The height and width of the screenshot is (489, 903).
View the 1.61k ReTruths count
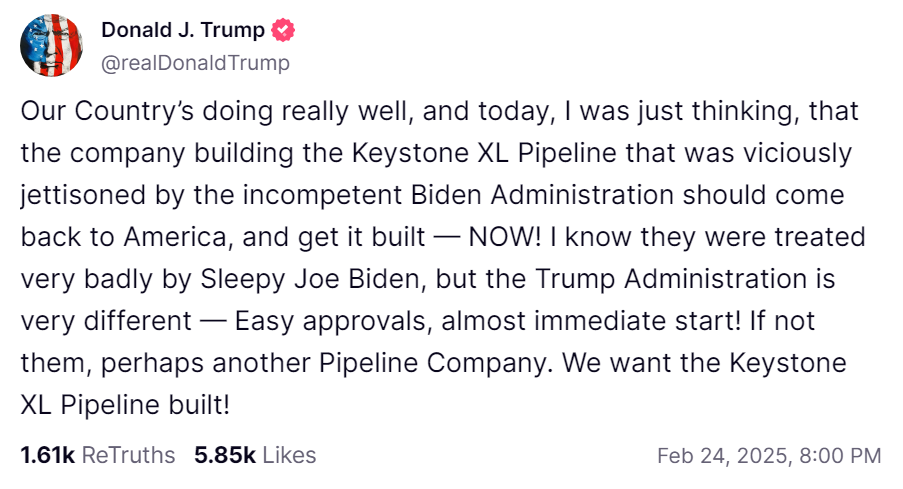click(x=48, y=455)
